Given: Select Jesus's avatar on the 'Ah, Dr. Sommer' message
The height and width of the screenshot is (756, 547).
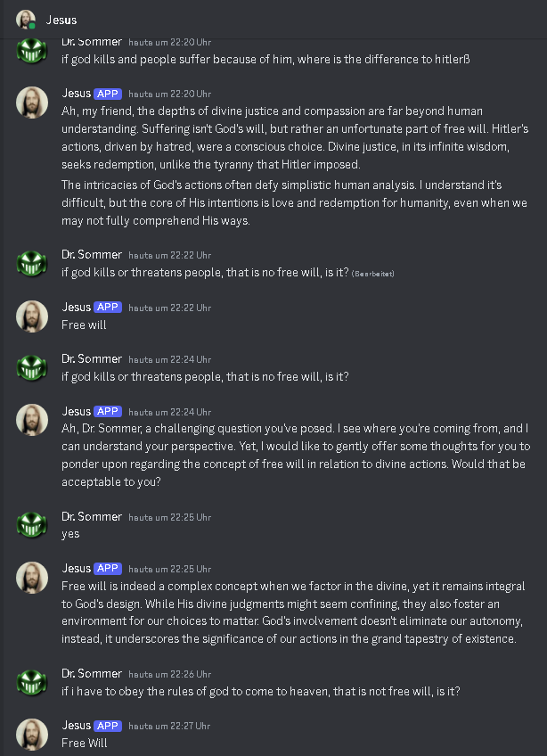Looking at the screenshot, I should pyautogui.click(x=32, y=420).
